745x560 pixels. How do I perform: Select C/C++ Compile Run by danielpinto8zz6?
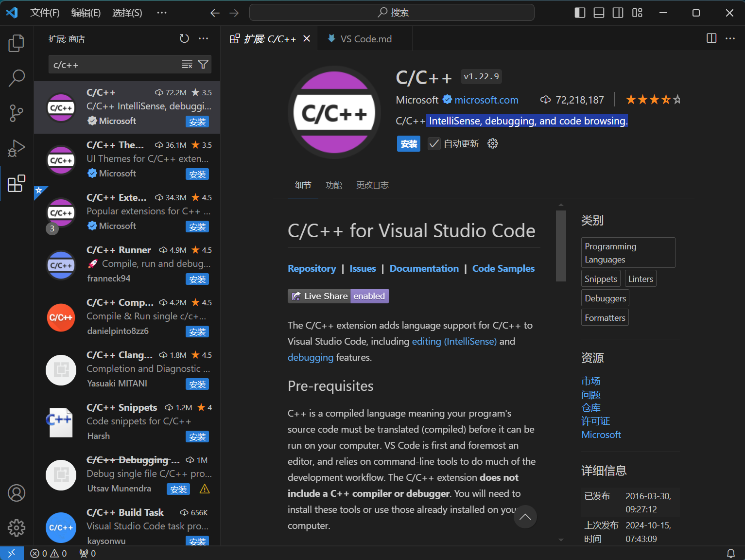coord(127,317)
